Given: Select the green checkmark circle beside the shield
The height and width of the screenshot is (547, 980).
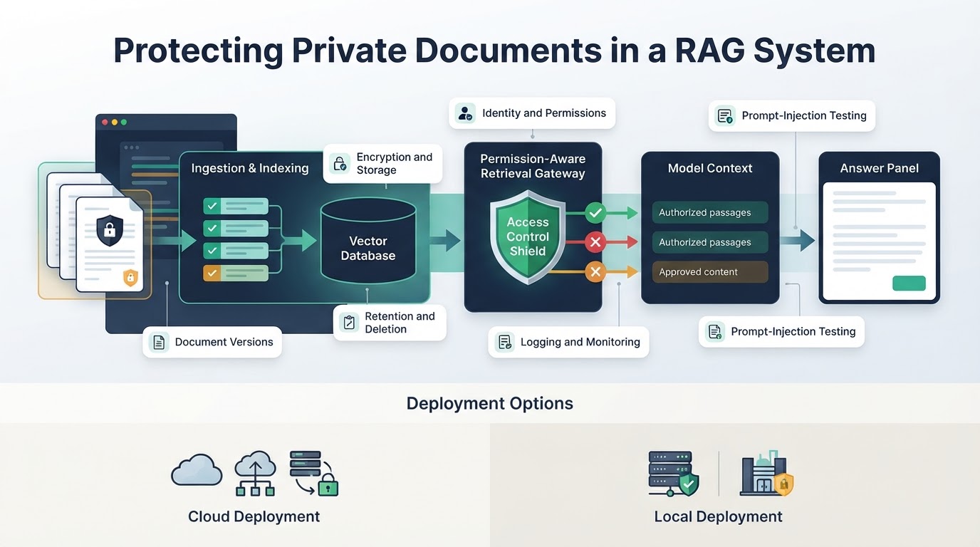Looking at the screenshot, I should point(595,212).
